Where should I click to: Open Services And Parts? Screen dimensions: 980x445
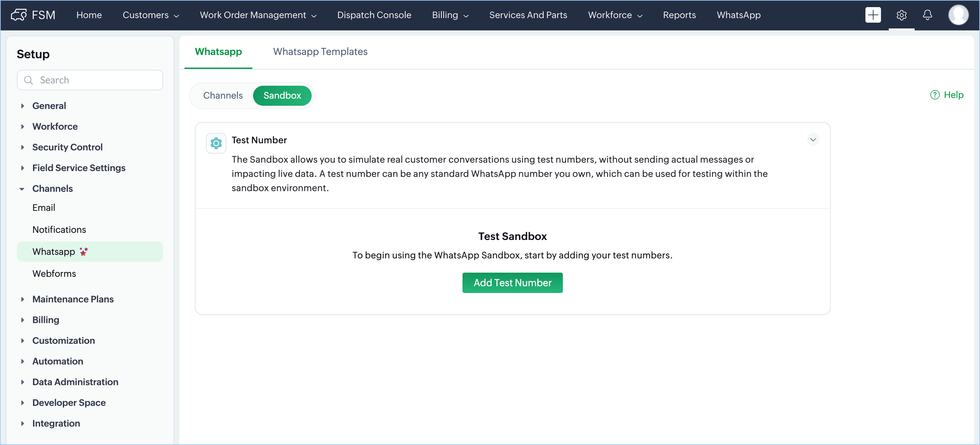(528, 15)
